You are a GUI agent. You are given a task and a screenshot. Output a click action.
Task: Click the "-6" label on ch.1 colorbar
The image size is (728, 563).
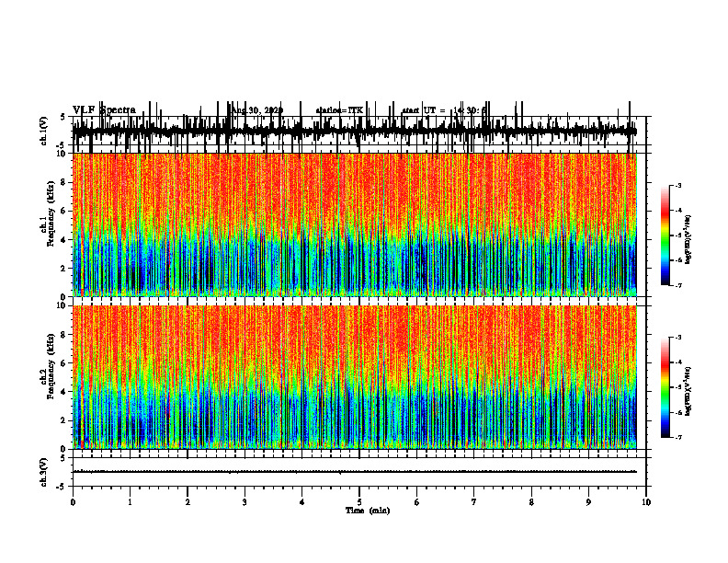(678, 260)
